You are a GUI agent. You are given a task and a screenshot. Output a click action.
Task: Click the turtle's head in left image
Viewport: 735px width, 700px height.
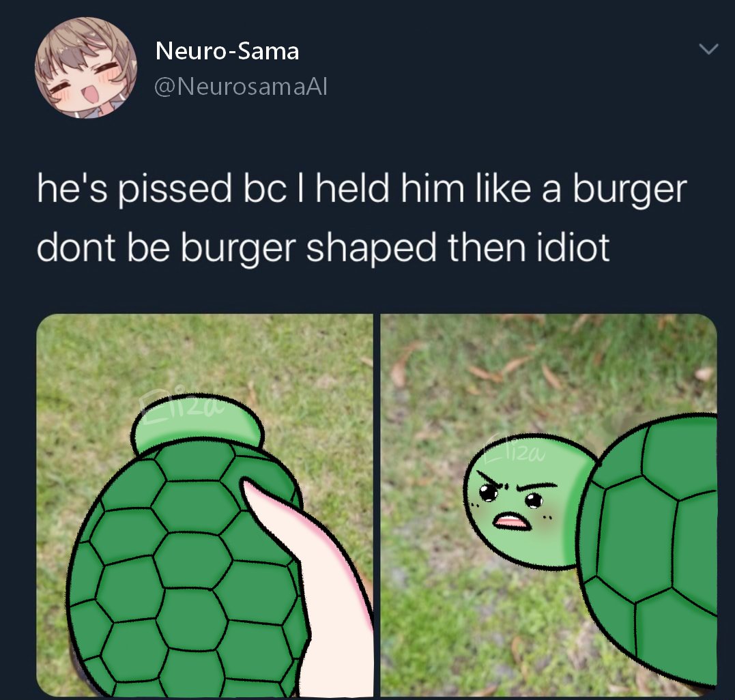point(197,424)
